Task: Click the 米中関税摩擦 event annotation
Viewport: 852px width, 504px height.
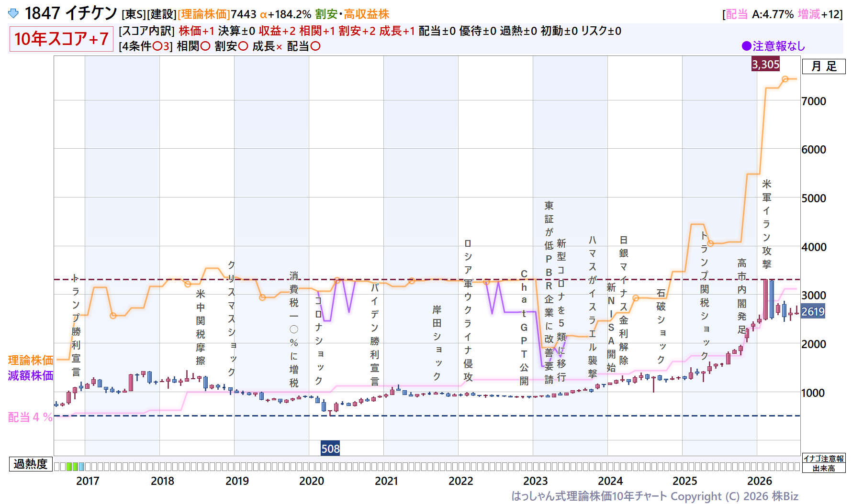Action: [201, 327]
